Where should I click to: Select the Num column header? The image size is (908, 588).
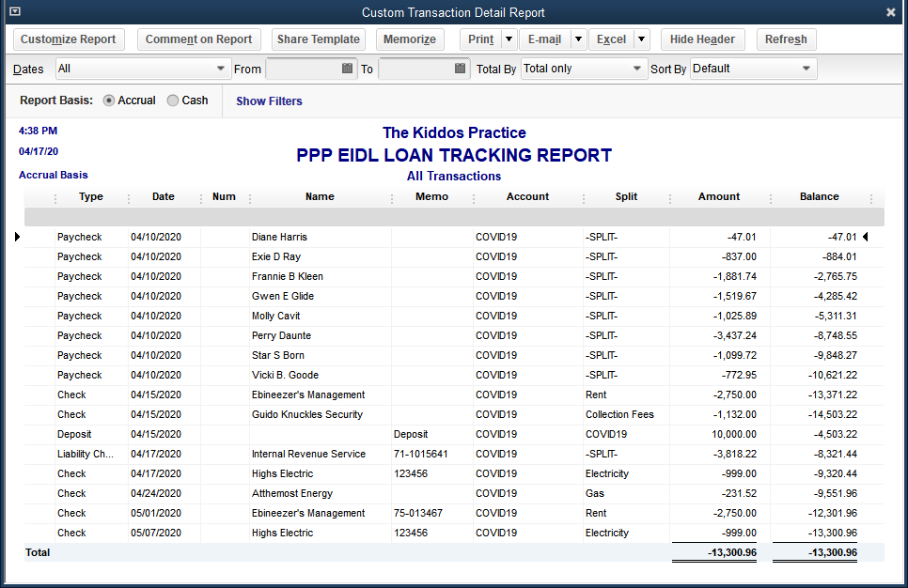tap(224, 196)
